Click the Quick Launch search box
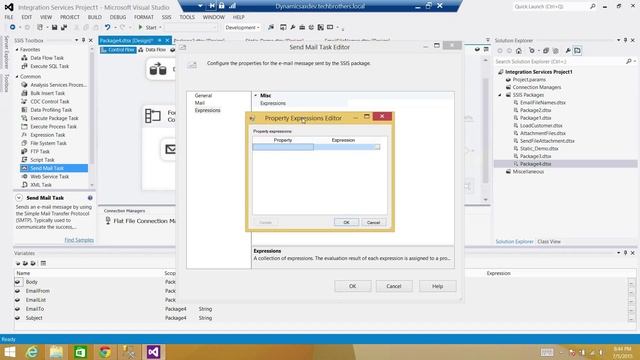640x360 pixels. click(x=550, y=7)
